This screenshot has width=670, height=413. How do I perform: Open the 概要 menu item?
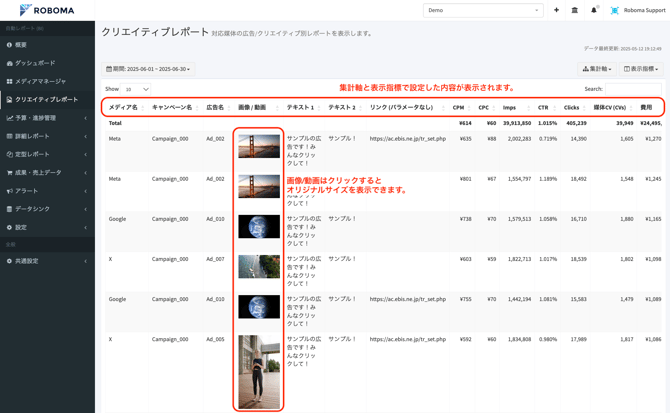(x=47, y=45)
